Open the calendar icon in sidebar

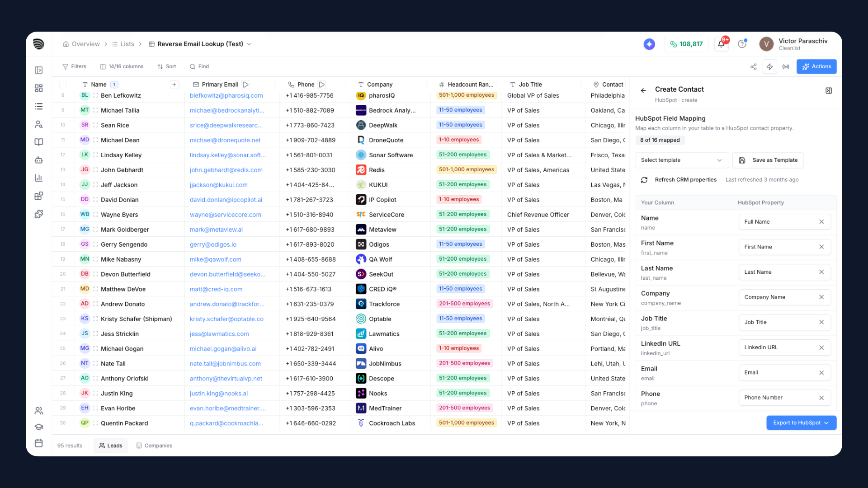[x=39, y=443]
